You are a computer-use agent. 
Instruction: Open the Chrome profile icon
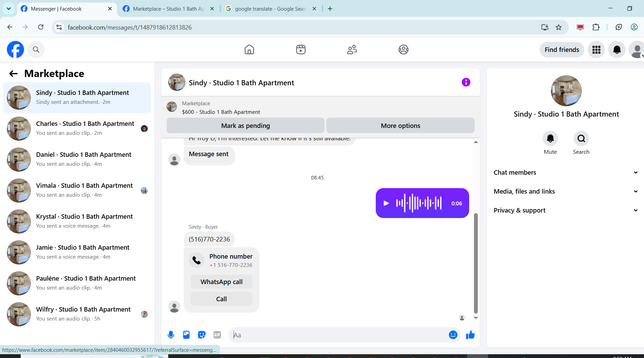click(634, 27)
